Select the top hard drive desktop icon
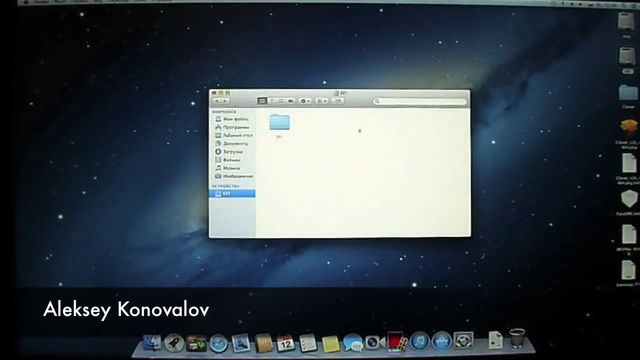Screen dimensions: 640x360 point(626,23)
